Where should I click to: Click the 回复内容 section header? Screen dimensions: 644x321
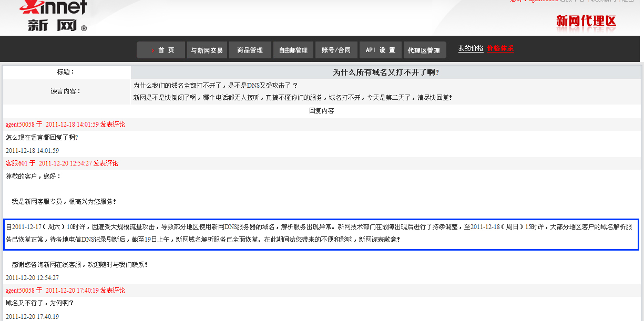coord(321,111)
